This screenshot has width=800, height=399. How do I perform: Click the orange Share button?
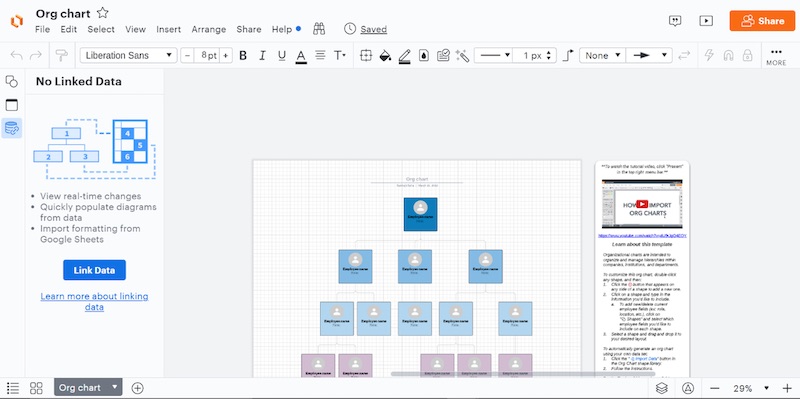pyautogui.click(x=762, y=21)
